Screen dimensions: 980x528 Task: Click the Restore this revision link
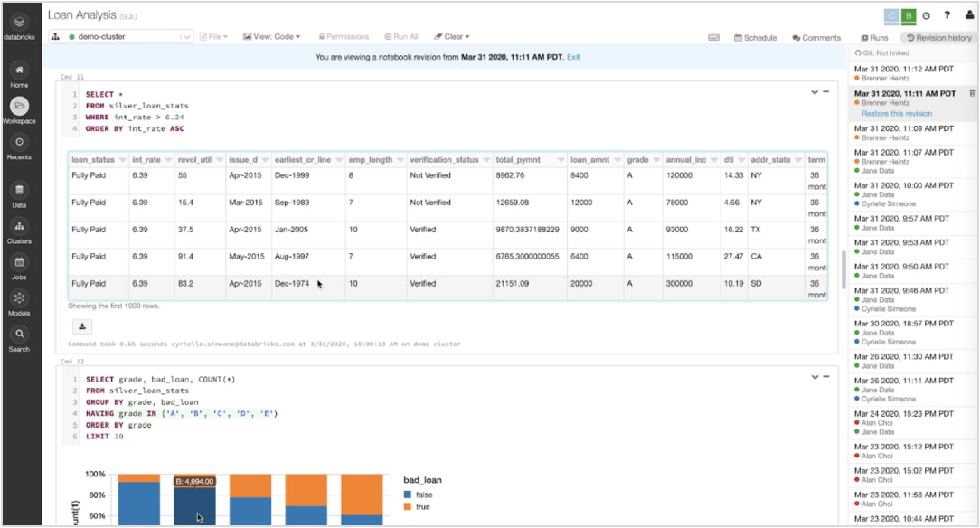click(x=896, y=114)
